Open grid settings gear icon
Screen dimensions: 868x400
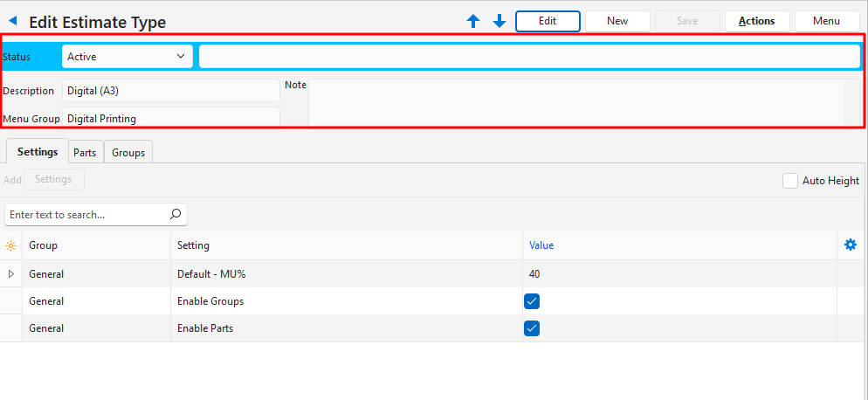click(851, 245)
